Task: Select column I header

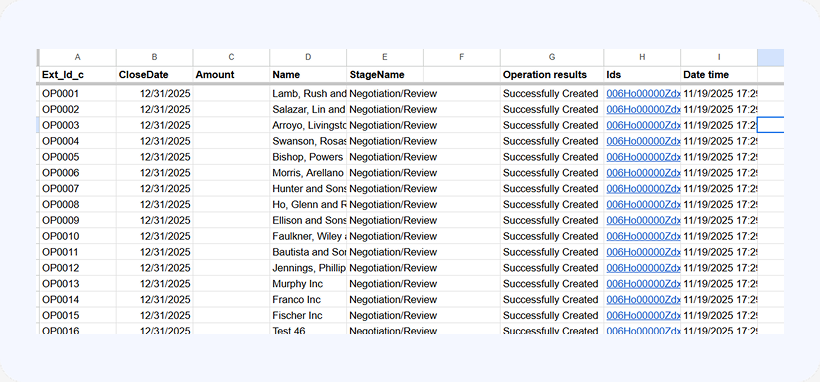Action: point(719,57)
